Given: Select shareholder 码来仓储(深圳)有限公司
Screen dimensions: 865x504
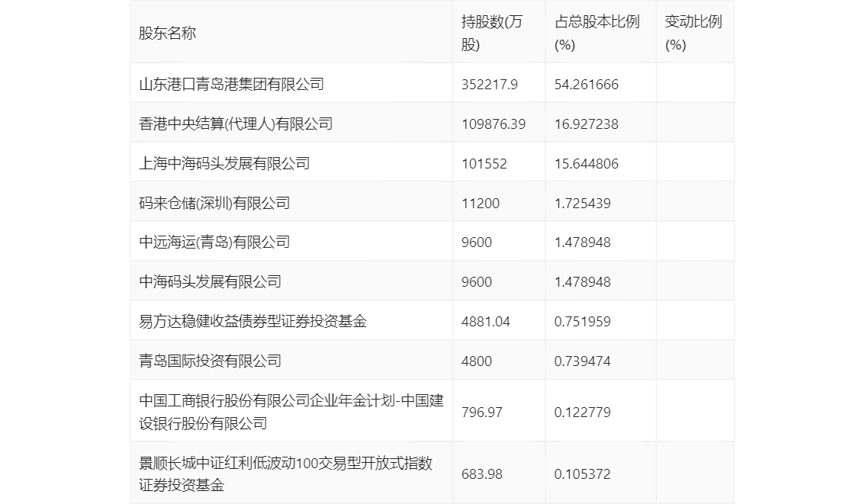Looking at the screenshot, I should (214, 204).
